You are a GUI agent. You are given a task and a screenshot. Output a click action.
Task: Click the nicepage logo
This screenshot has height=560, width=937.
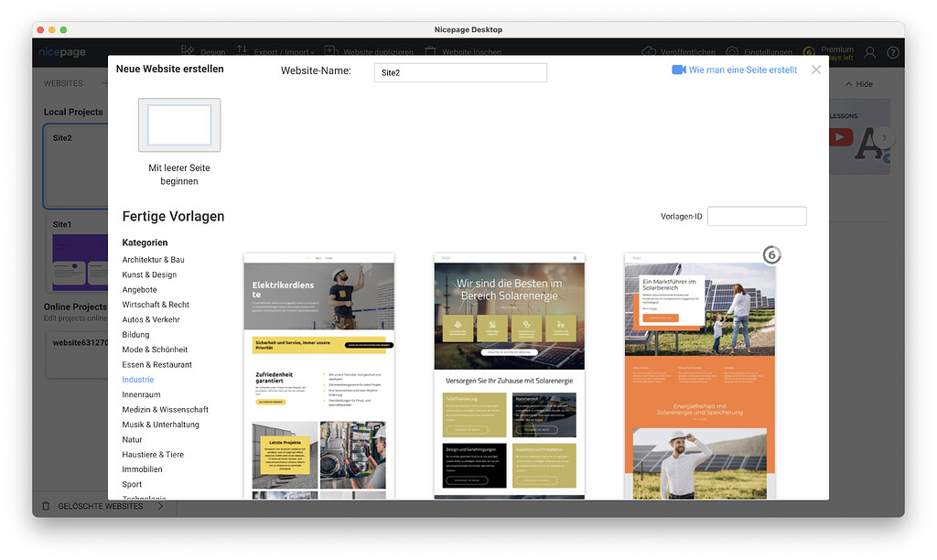click(61, 52)
